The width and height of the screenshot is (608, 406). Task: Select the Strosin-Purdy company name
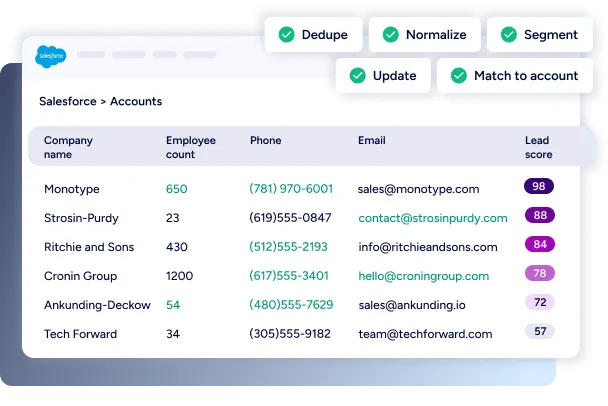pos(81,218)
